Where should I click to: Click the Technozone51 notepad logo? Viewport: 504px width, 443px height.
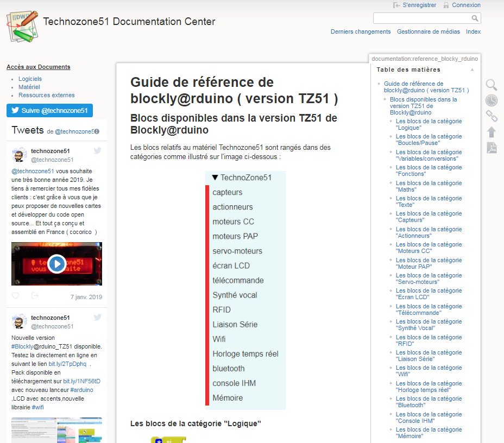[x=21, y=22]
